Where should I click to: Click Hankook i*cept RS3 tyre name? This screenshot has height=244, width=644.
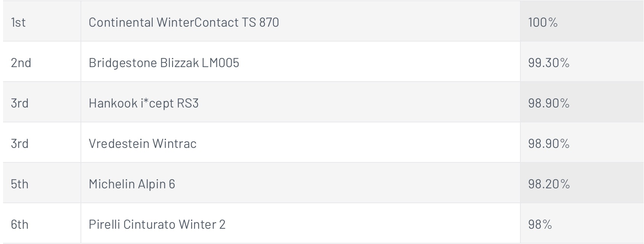(143, 103)
